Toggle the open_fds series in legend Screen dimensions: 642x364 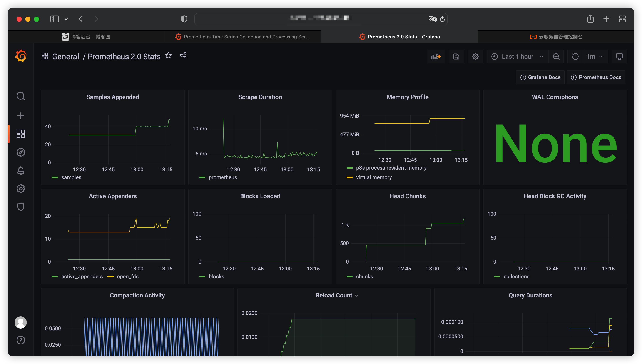coord(127,277)
